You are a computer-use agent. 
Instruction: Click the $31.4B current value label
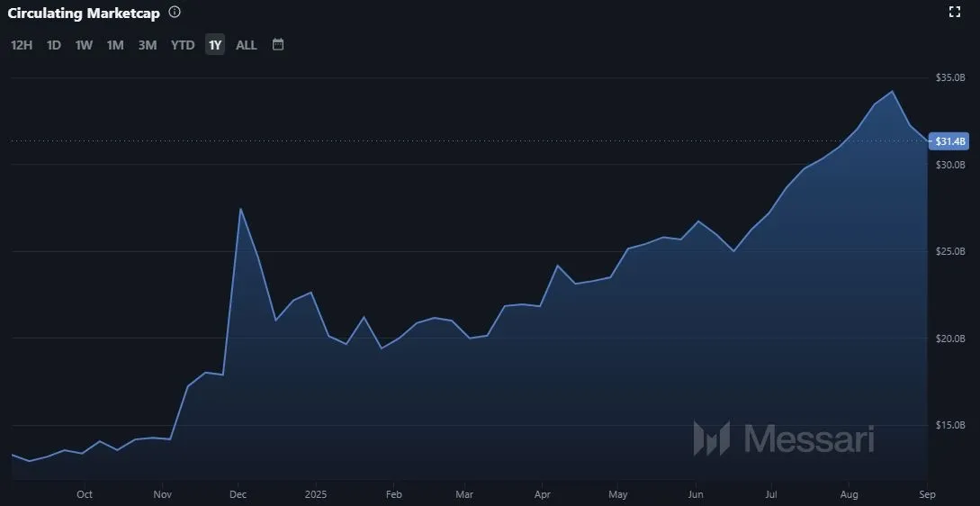pos(949,141)
